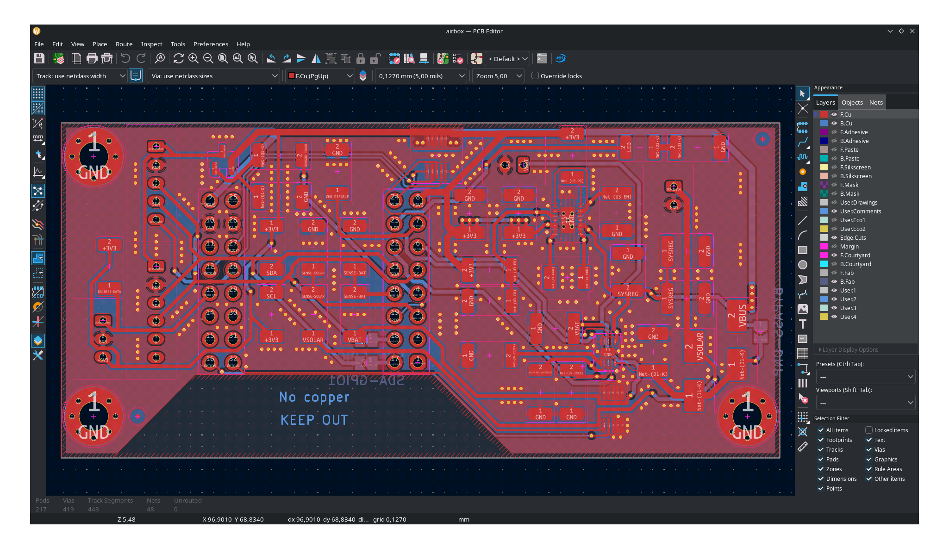Open the File menu

39,44
